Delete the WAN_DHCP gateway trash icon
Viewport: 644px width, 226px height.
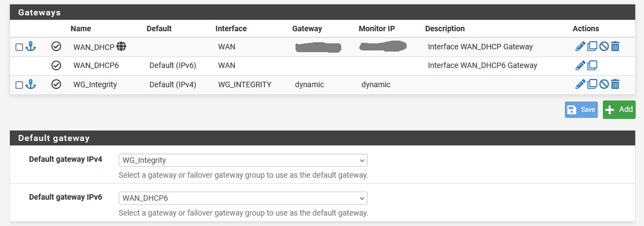click(x=615, y=47)
